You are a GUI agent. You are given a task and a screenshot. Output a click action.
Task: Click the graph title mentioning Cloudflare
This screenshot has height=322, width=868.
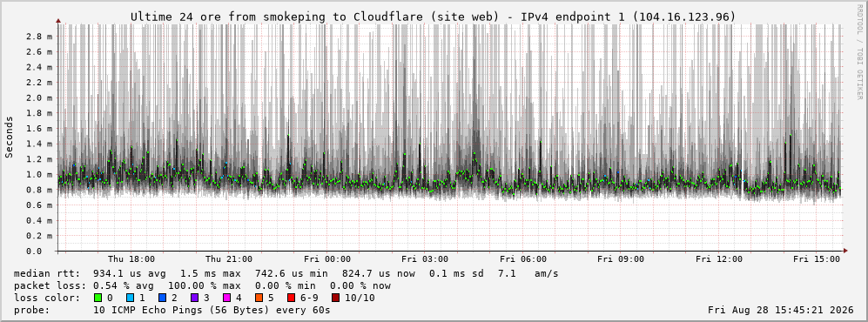(x=434, y=17)
